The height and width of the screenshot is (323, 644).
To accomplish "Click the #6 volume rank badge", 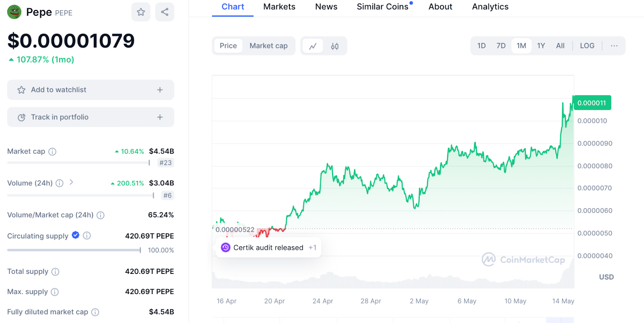I will point(167,195).
